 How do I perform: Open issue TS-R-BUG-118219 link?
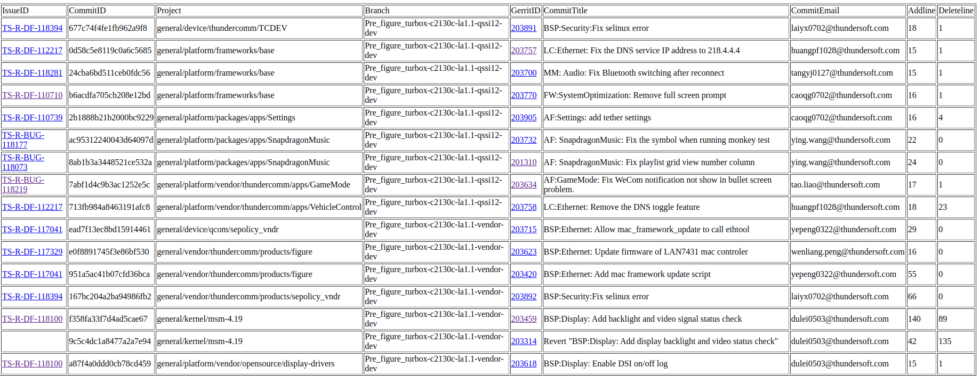click(x=23, y=185)
